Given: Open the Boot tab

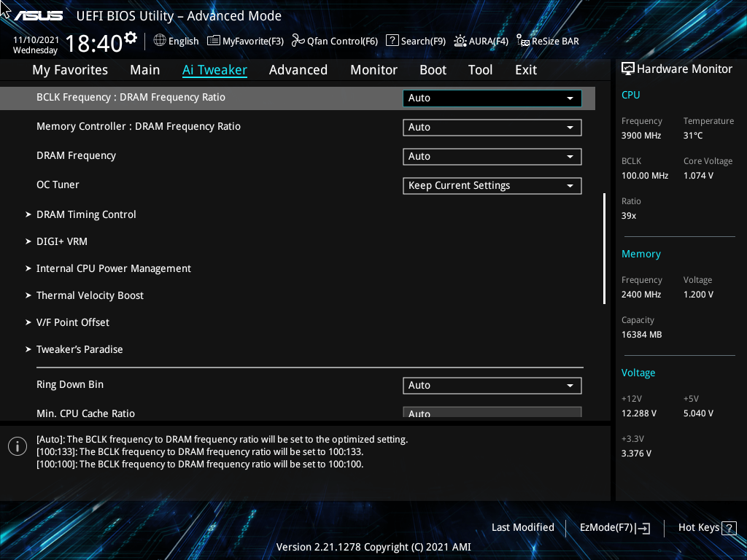Looking at the screenshot, I should pos(433,70).
